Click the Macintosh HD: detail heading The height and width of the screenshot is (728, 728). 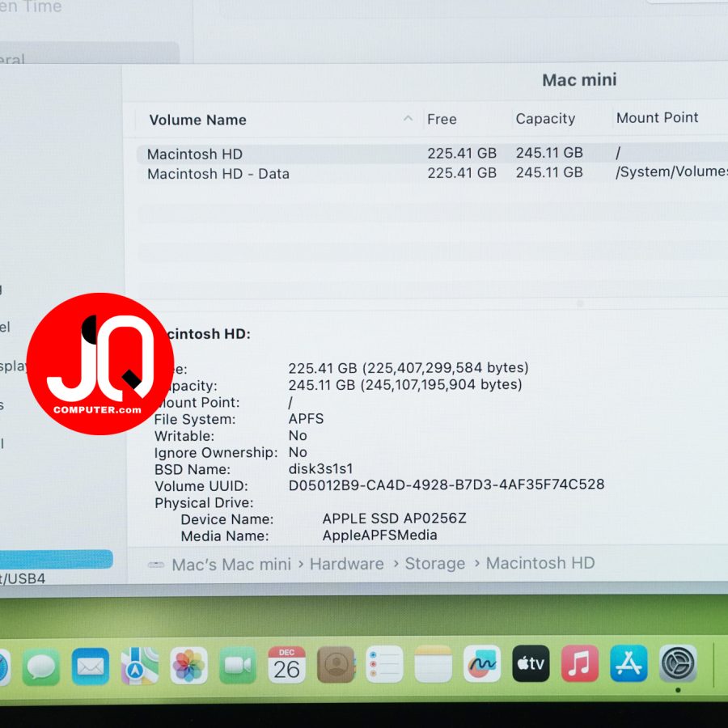(x=208, y=334)
